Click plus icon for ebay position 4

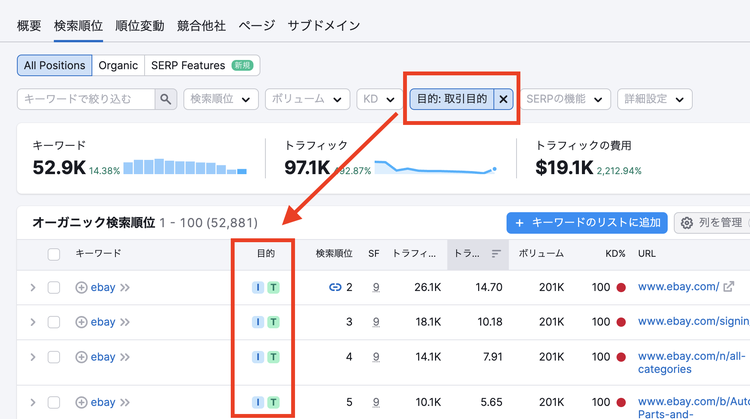[81, 357]
